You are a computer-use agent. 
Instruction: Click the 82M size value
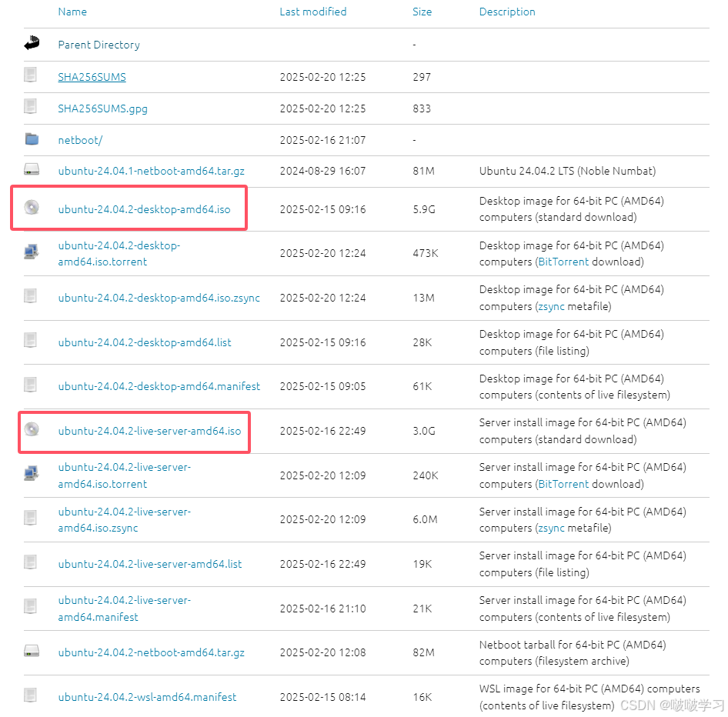(x=423, y=652)
